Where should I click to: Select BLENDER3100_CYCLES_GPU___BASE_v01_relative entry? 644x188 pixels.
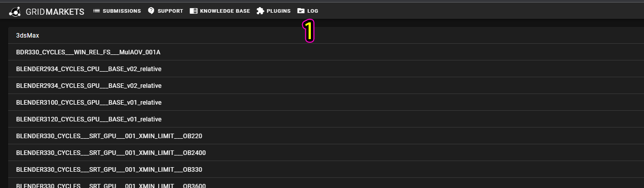326,103
